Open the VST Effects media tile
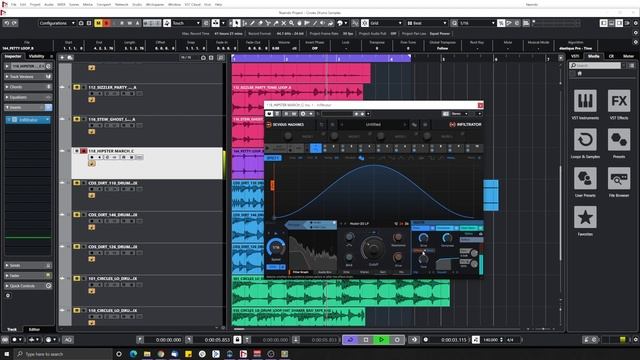The height and width of the screenshot is (360, 640). click(619, 101)
